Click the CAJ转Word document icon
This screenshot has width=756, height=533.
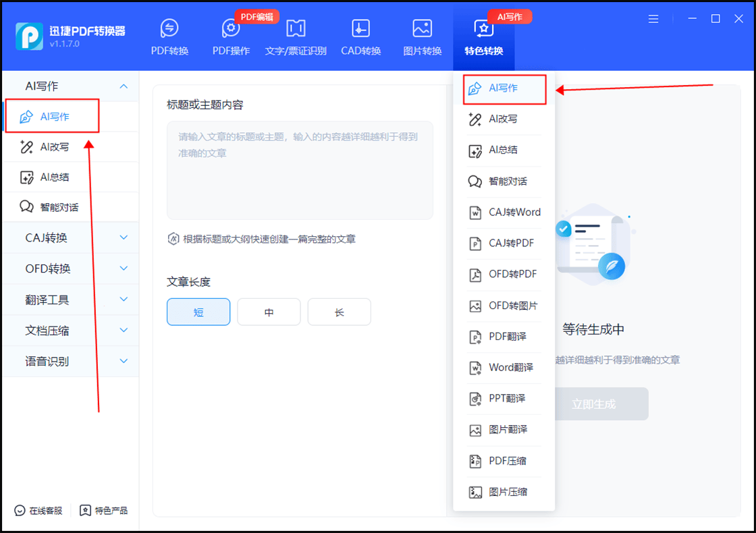475,213
